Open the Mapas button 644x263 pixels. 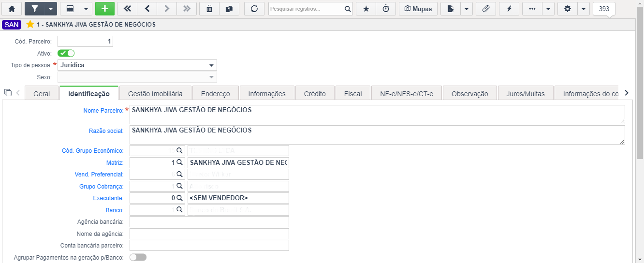click(x=418, y=9)
